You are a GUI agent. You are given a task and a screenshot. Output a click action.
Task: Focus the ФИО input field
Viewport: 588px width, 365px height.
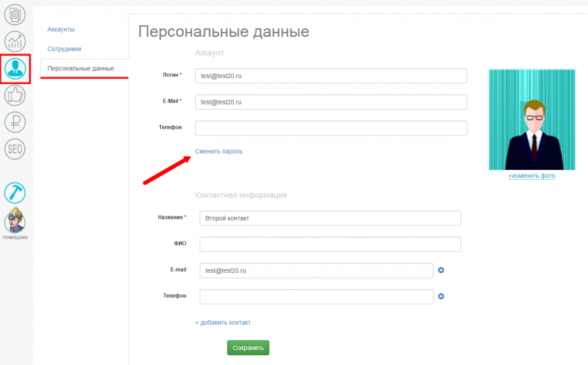click(330, 244)
